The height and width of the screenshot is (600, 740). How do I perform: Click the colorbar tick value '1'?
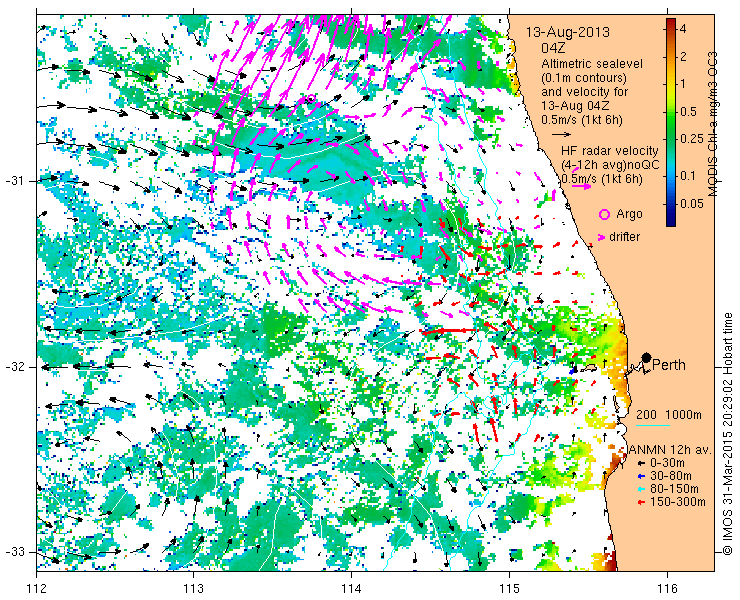pos(682,85)
